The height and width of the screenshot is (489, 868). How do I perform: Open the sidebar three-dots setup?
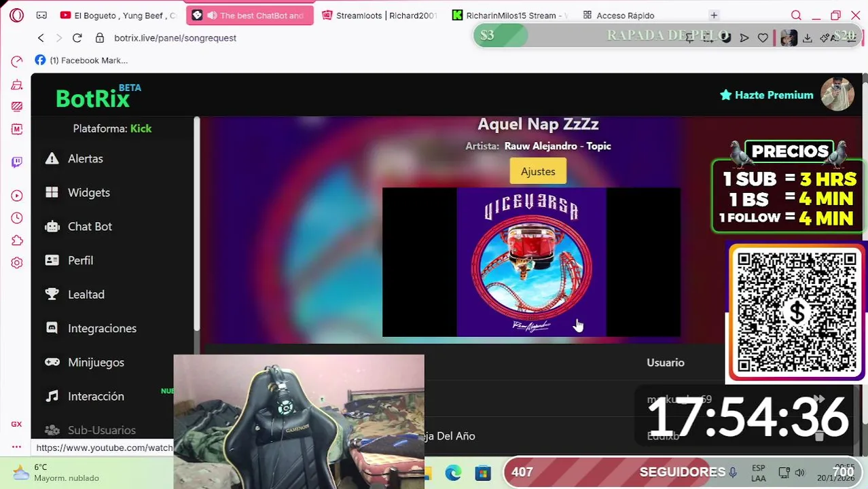pos(16,447)
